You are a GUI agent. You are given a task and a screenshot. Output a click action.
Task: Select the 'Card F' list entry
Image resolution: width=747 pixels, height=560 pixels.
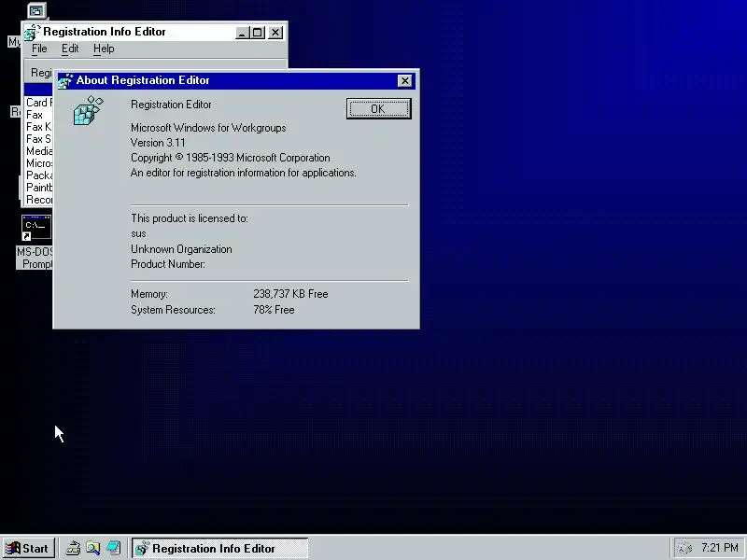pyautogui.click(x=39, y=103)
